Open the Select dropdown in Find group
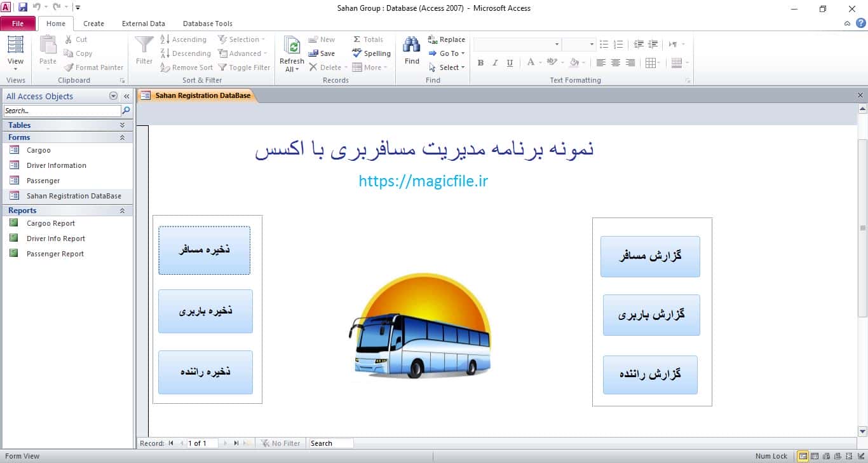Screen dimensions: 868x463 point(447,67)
